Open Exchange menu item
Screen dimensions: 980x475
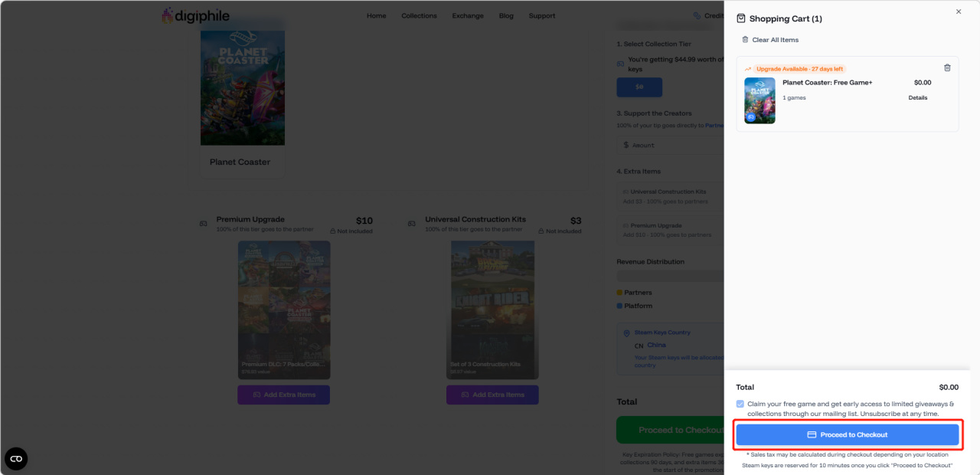(x=468, y=16)
